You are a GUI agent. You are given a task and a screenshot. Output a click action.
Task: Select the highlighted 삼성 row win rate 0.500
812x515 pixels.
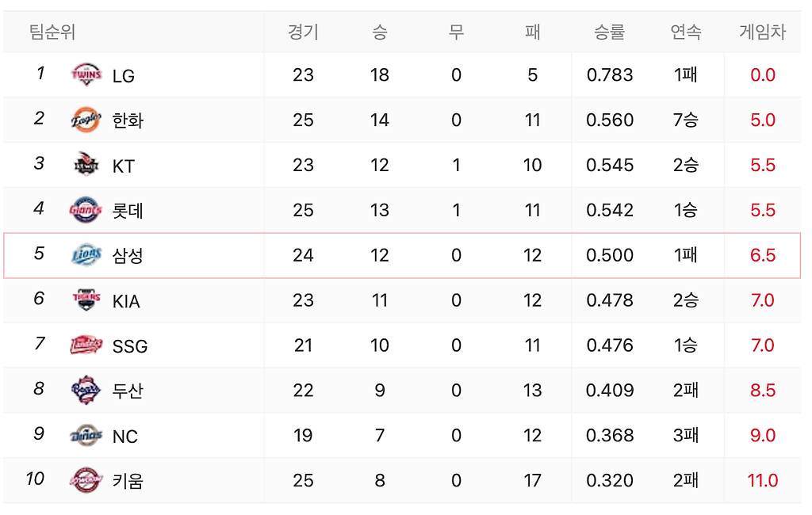[x=610, y=255]
